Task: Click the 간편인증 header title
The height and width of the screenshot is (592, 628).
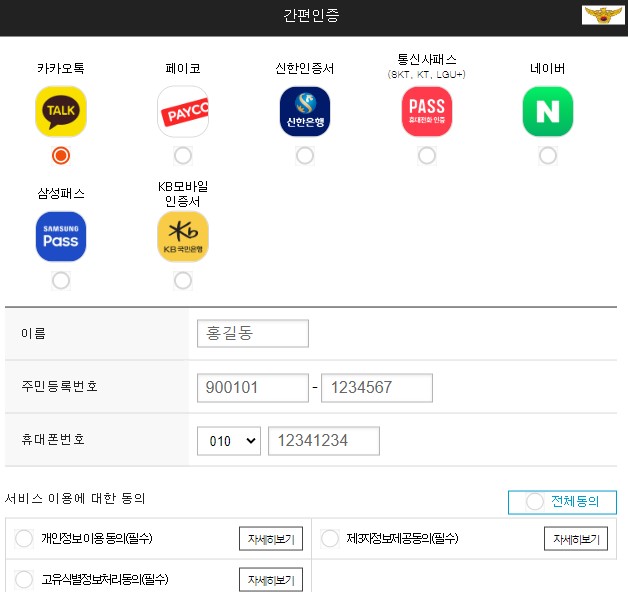Action: point(311,15)
